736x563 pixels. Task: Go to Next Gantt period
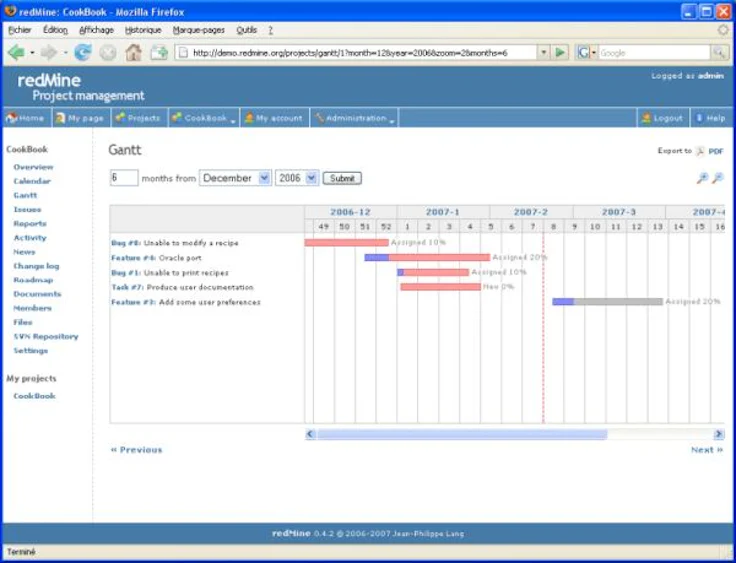click(707, 450)
